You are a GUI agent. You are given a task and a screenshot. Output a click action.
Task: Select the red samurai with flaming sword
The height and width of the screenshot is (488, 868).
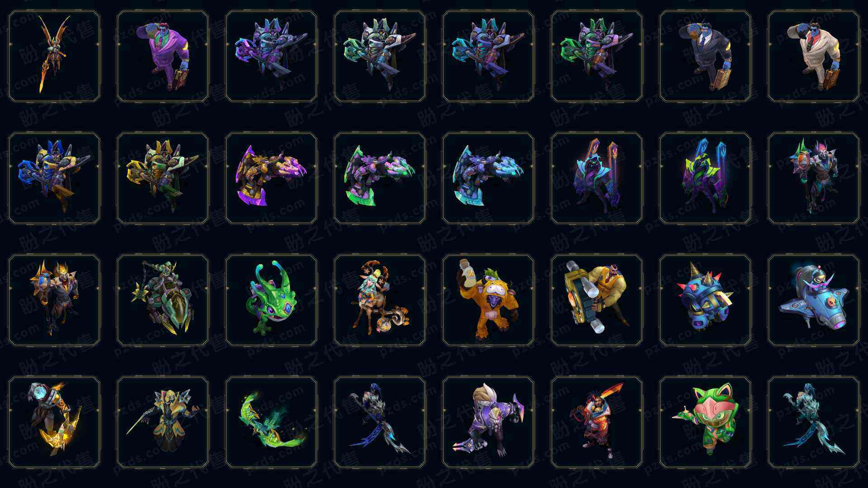point(597,422)
